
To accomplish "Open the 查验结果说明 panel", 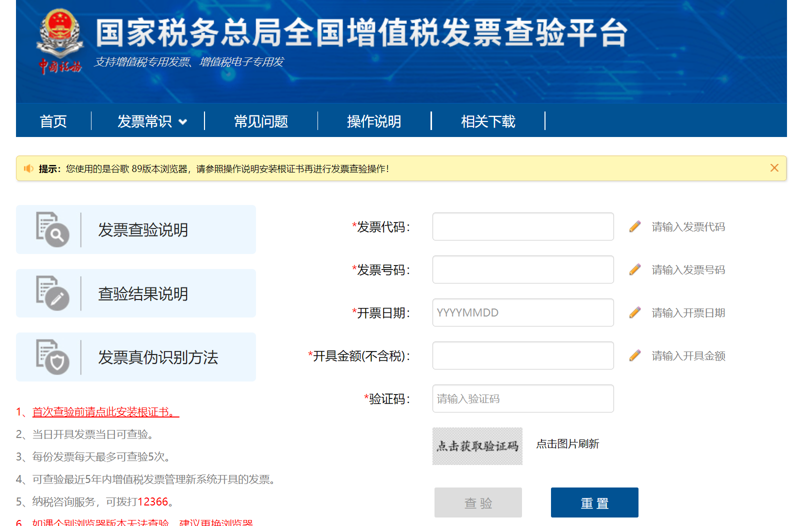I will tap(136, 293).
